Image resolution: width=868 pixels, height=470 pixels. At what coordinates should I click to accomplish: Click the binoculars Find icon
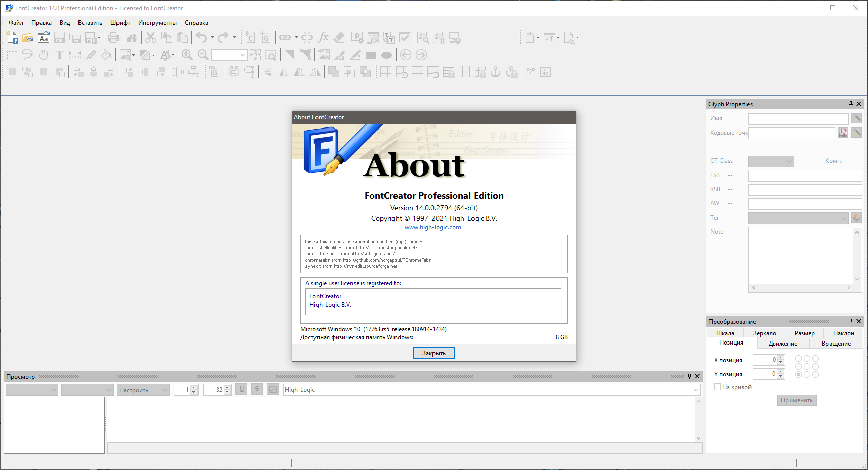tap(132, 37)
